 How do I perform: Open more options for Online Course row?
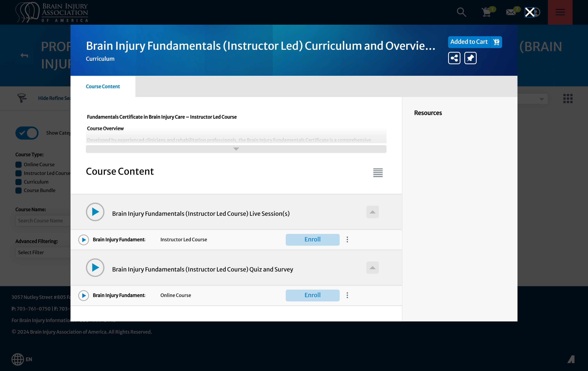[347, 295]
